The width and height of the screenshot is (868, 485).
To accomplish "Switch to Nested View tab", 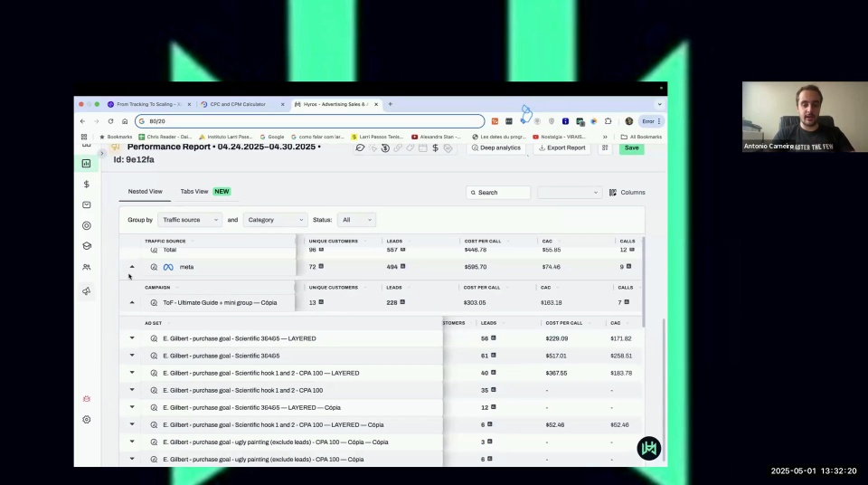I will [145, 191].
